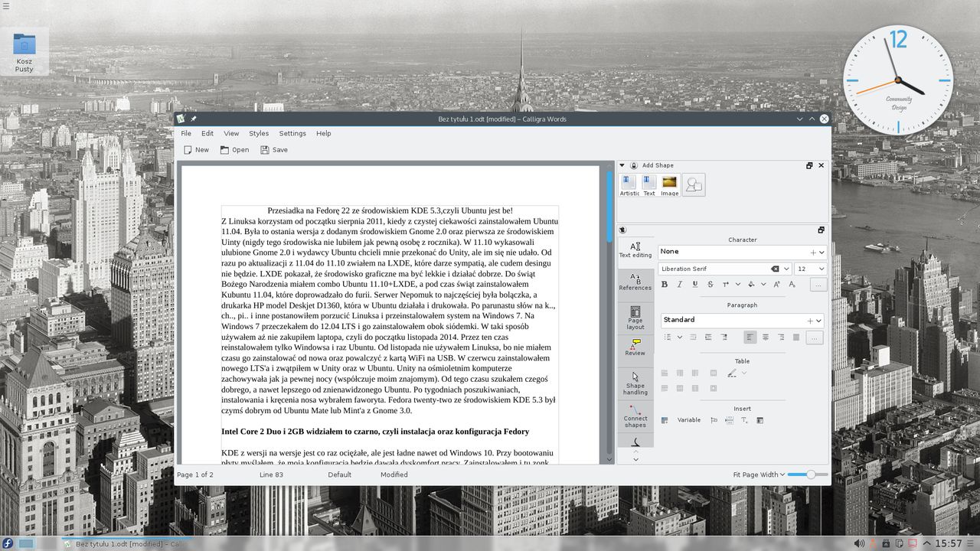This screenshot has width=980, height=551.
Task: Select the Shape handling tool tab
Action: click(635, 383)
